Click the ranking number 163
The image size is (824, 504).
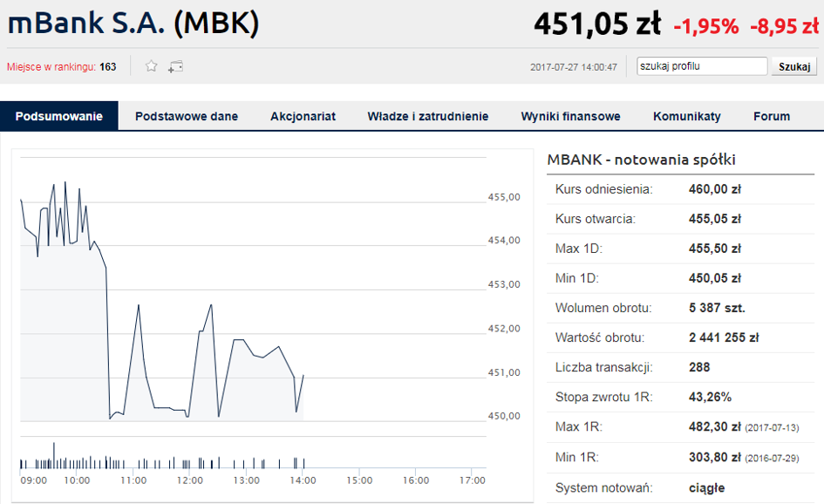coord(108,67)
